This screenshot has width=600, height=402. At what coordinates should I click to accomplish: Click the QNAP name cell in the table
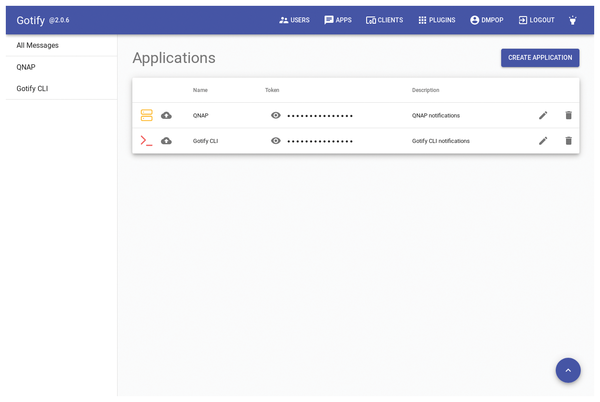(201, 115)
